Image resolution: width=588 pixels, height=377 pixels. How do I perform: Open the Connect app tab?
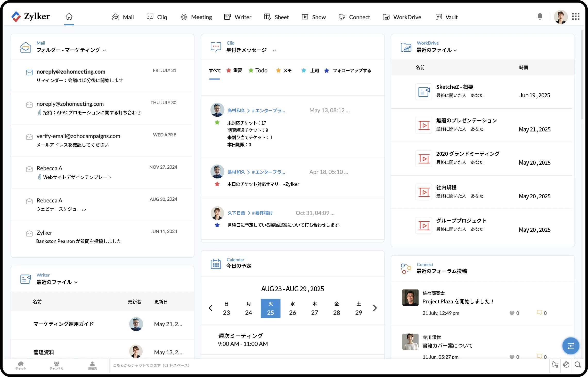pyautogui.click(x=354, y=17)
